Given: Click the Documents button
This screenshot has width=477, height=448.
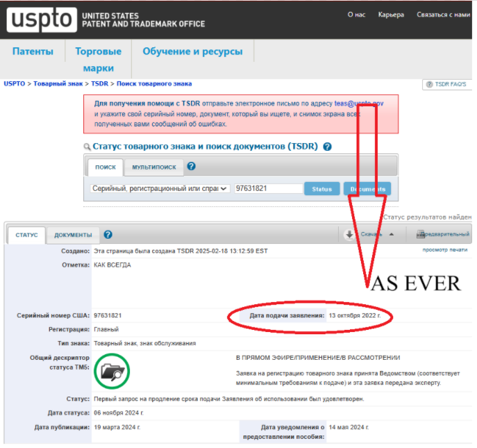Looking at the screenshot, I should (367, 189).
